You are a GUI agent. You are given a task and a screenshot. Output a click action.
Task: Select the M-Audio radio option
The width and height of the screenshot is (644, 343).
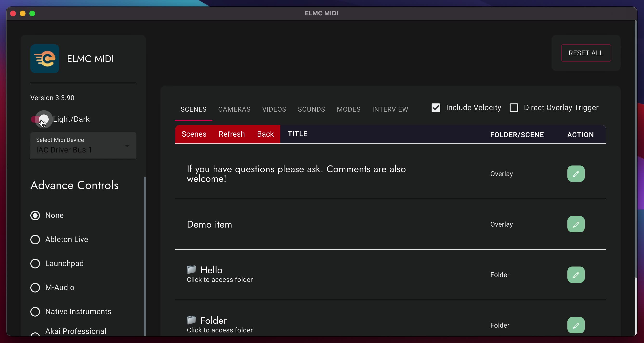click(35, 288)
